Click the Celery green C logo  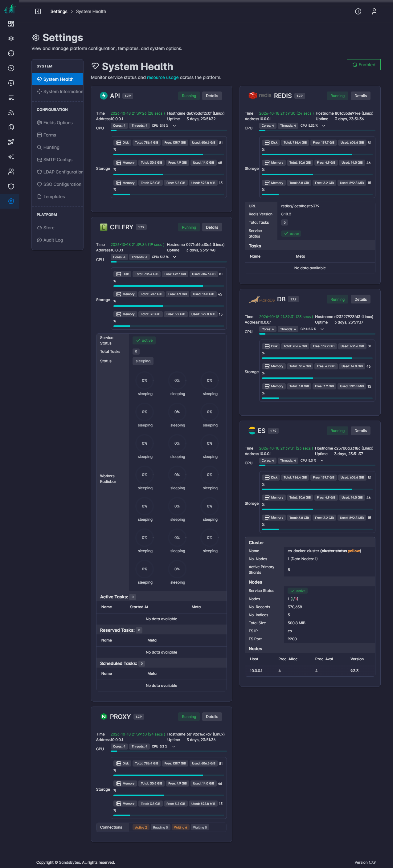pos(104,227)
